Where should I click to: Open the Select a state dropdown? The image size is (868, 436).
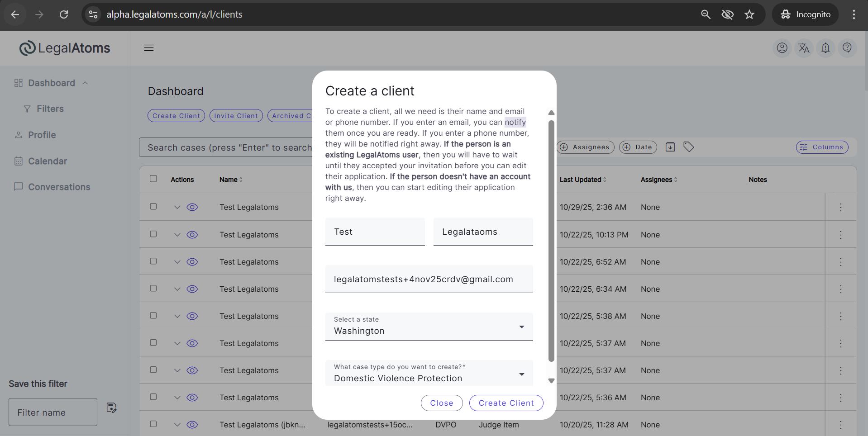(429, 327)
